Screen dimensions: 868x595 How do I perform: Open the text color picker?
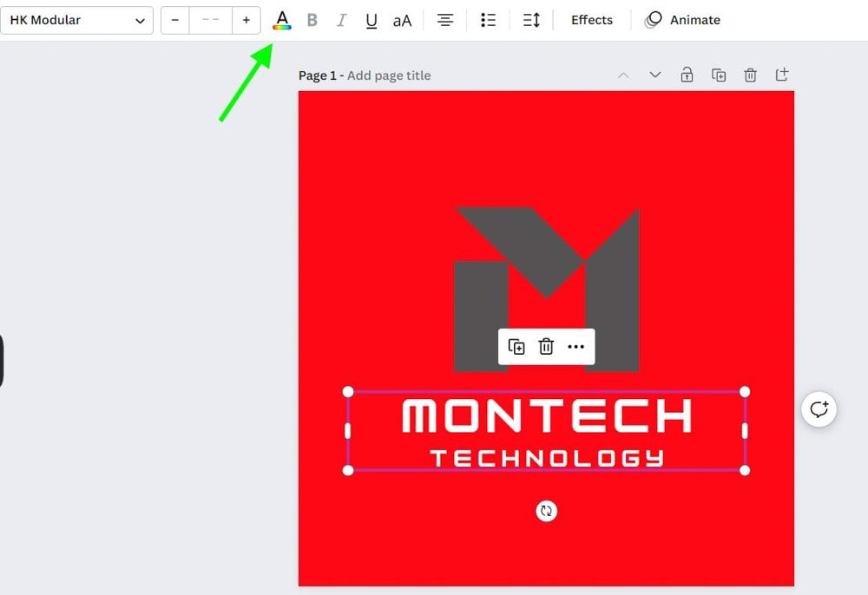coord(282,21)
